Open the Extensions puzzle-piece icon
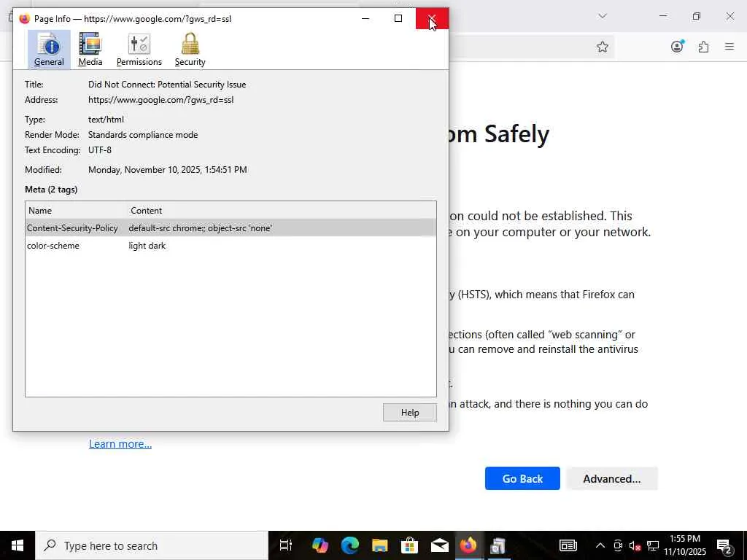 click(x=704, y=47)
